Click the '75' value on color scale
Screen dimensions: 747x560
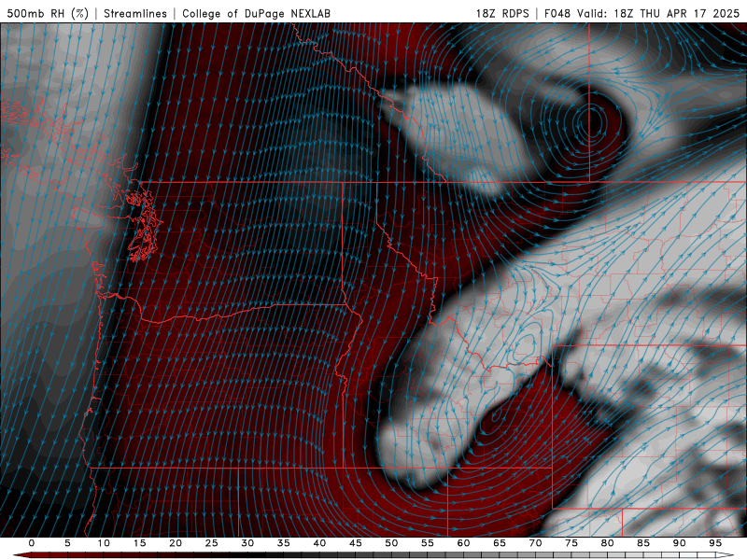[x=571, y=543]
